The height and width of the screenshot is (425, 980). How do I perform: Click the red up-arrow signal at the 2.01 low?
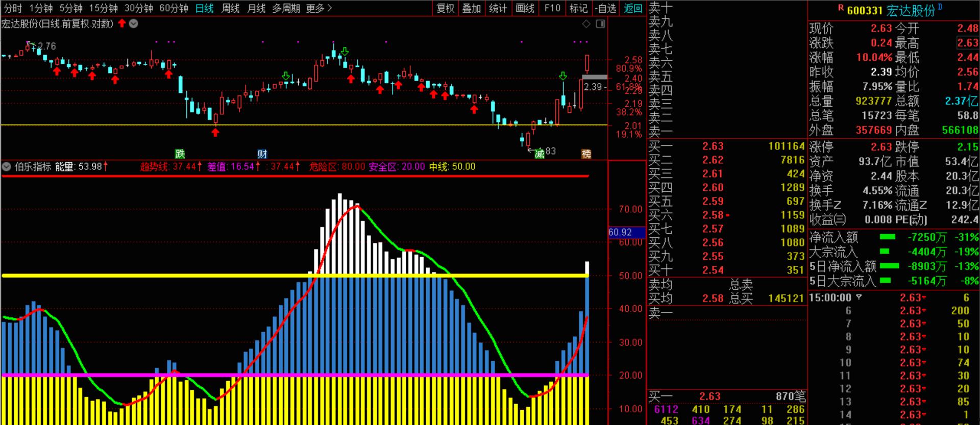click(215, 132)
